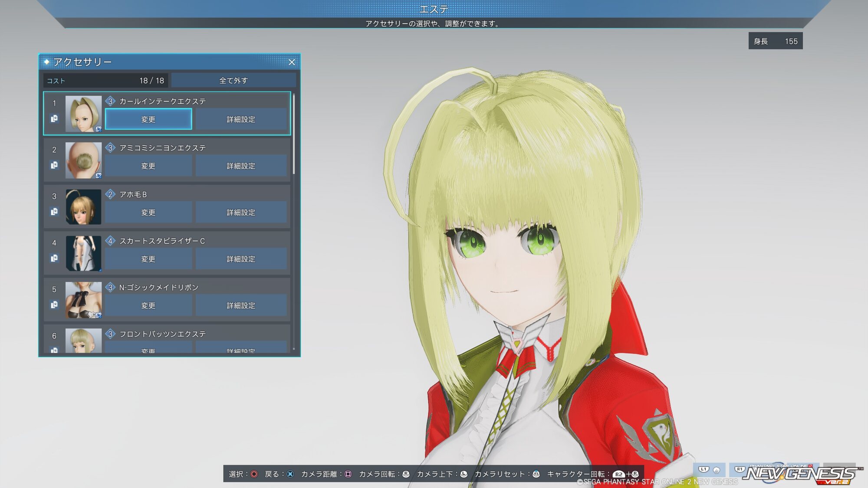Click 変更 for スカートスタビライザーC
The height and width of the screenshot is (488, 868).
(148, 259)
